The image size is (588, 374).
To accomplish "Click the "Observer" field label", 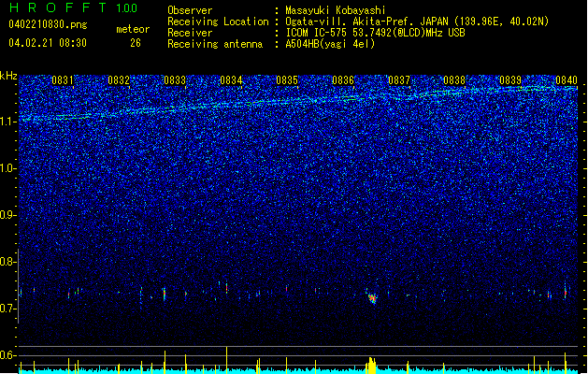I will [190, 10].
